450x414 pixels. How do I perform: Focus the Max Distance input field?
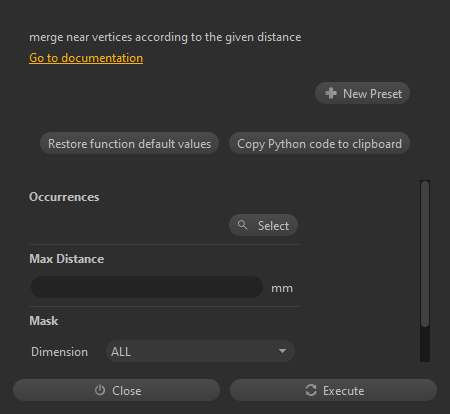pos(147,287)
